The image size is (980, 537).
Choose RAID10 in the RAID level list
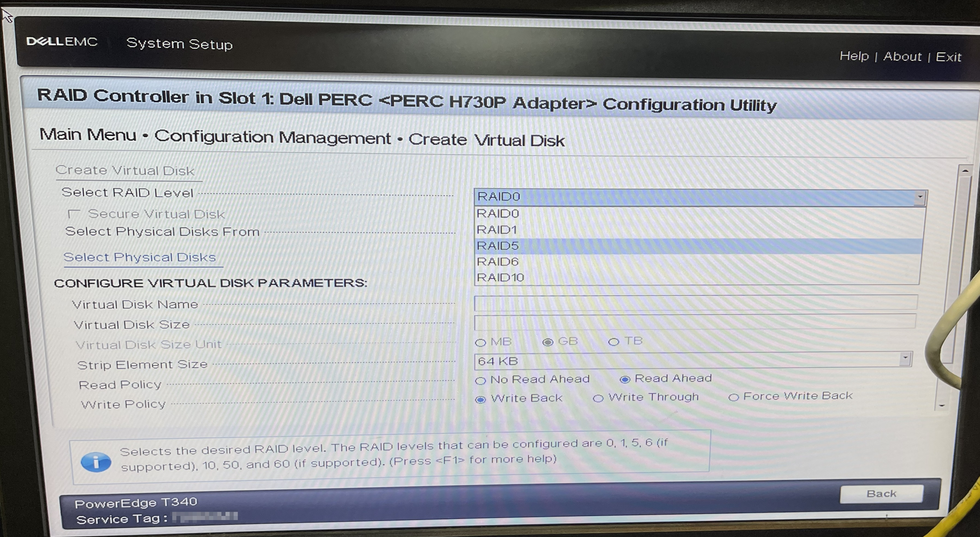click(x=697, y=277)
